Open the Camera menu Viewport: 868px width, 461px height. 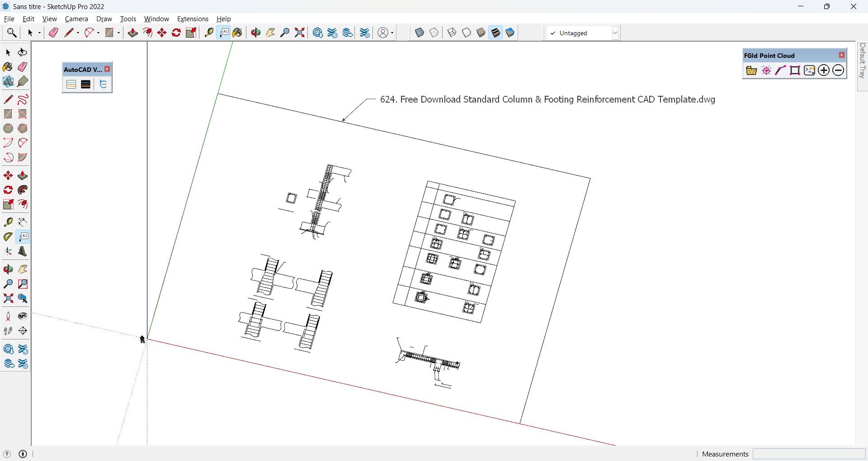point(76,19)
